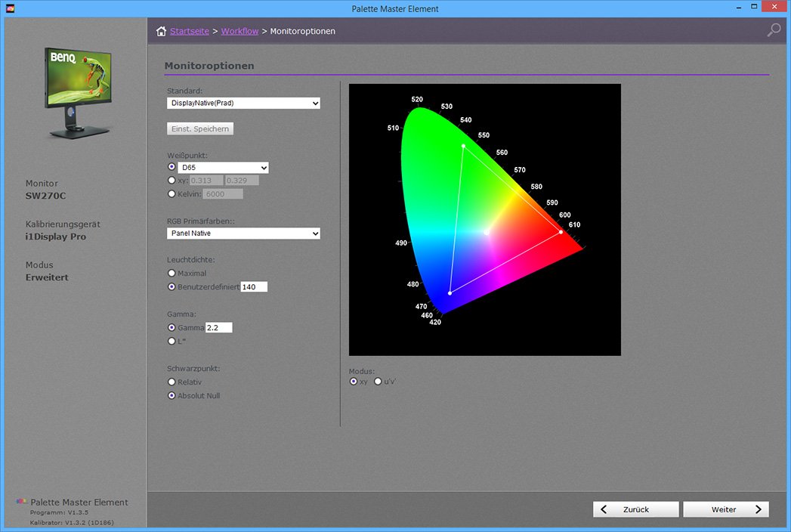Select the Absolut Null black point option
The height and width of the screenshot is (532, 791).
171,396
